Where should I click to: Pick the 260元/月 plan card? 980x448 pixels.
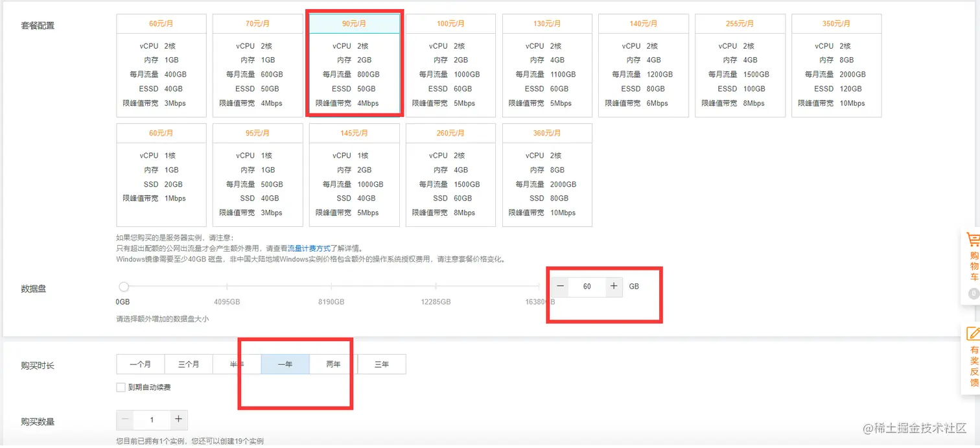pos(450,175)
